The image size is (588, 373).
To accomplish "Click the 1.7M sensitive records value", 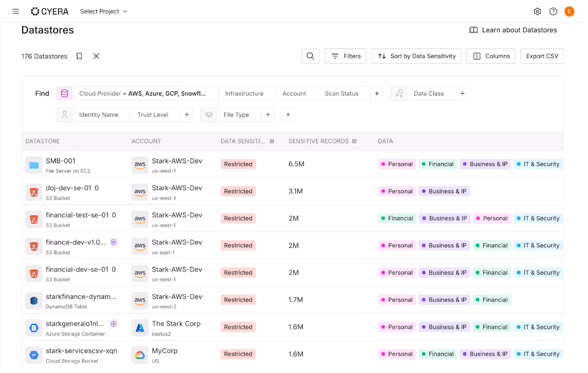I will coord(295,300).
